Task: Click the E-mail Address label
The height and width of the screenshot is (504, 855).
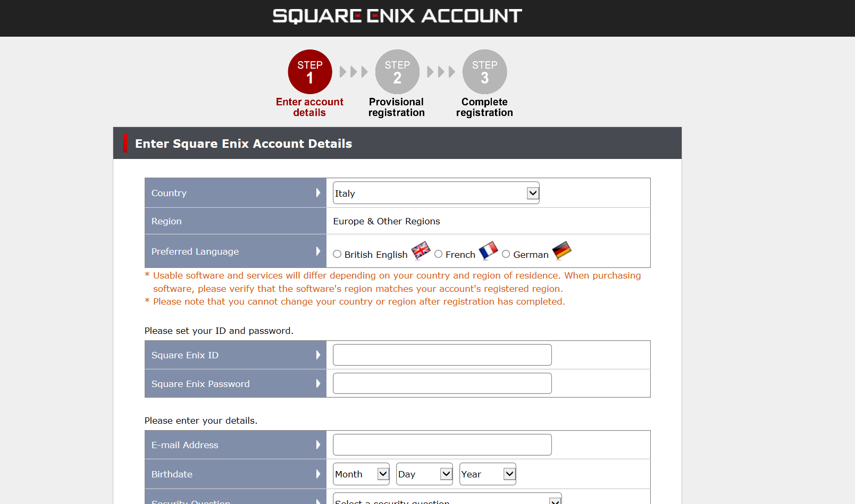Action: (185, 445)
